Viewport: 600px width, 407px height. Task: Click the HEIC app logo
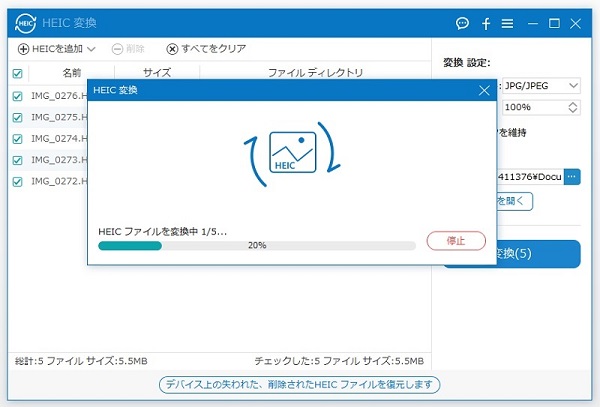[x=25, y=23]
